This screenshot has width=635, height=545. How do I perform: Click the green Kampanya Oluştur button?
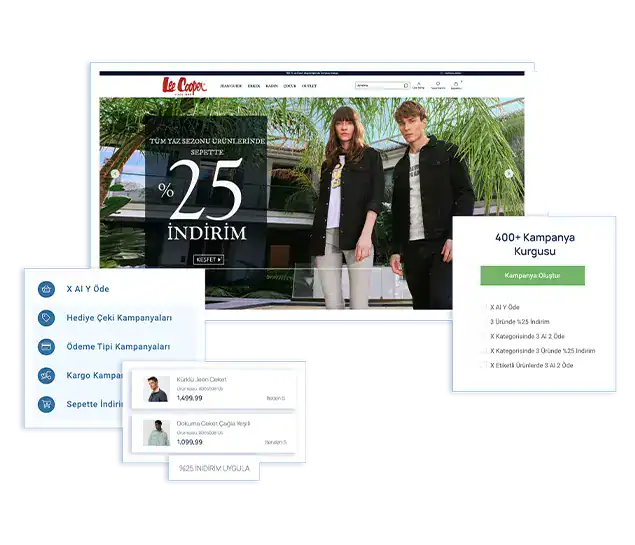tap(532, 275)
